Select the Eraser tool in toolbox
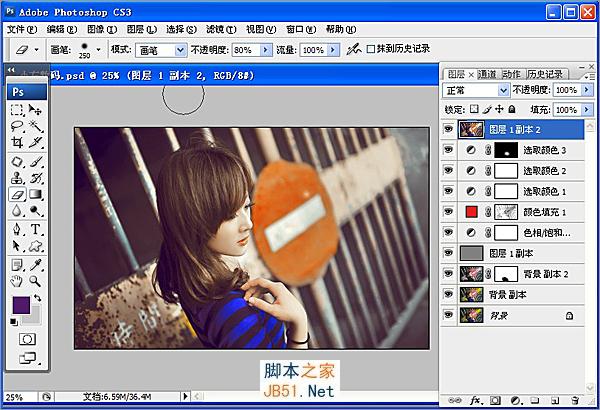The width and height of the screenshot is (600, 410). tap(17, 194)
